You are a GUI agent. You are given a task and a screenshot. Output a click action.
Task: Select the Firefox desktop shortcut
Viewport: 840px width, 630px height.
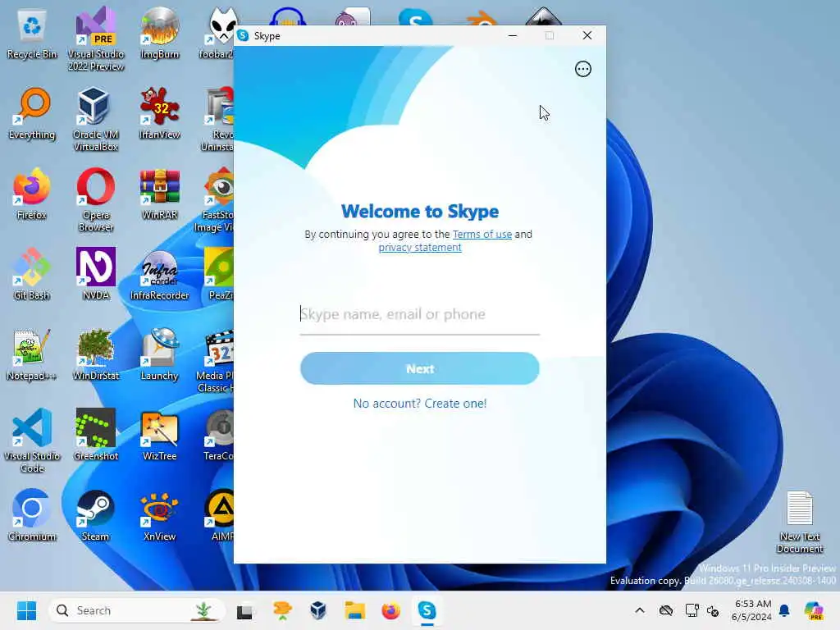(x=32, y=194)
